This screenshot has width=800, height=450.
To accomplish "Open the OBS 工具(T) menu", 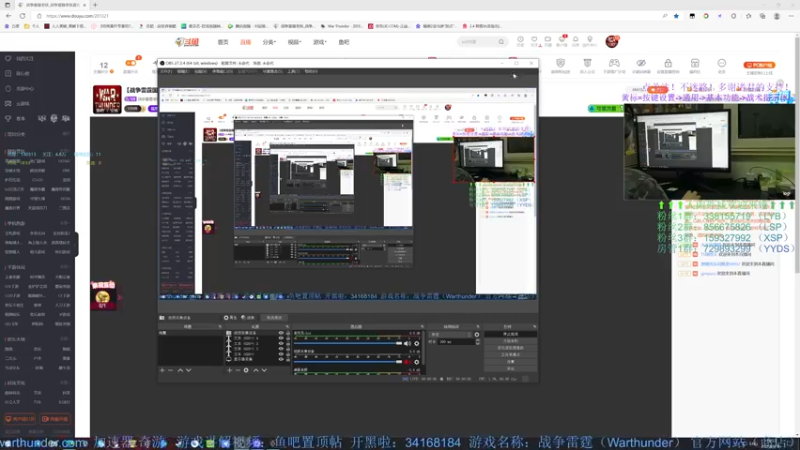I will click(293, 71).
